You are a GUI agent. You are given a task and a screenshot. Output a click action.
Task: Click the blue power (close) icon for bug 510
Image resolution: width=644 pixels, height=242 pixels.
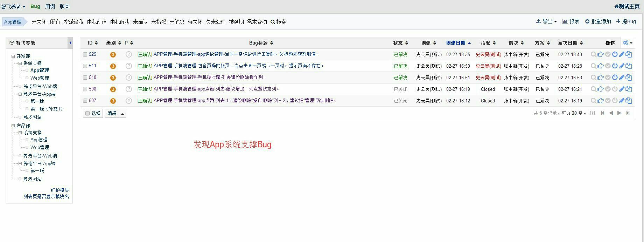pos(615,78)
